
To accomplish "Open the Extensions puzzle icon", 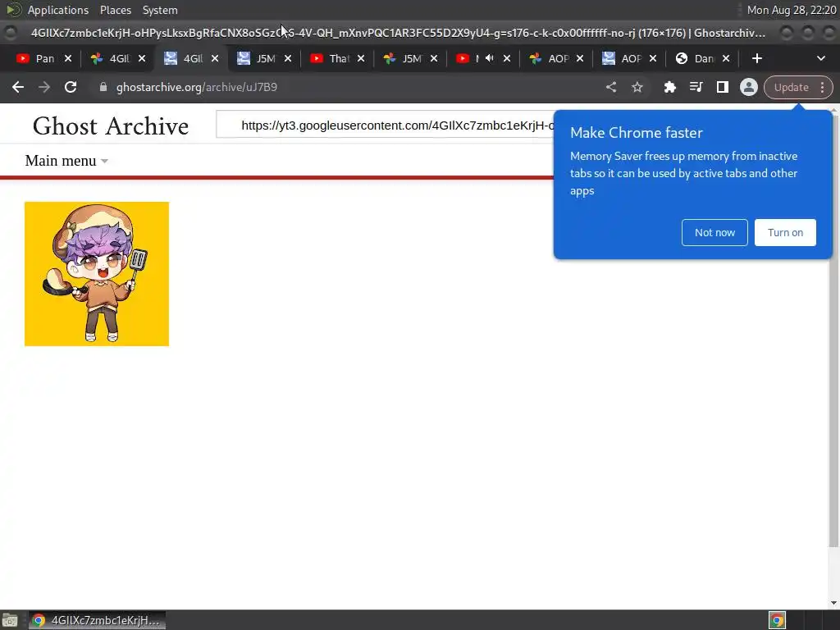I will click(x=669, y=87).
